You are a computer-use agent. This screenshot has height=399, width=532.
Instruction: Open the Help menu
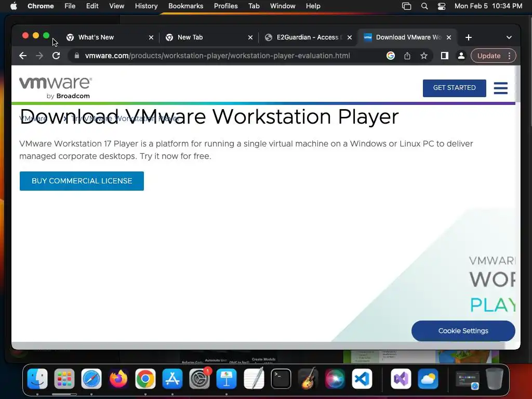point(313,6)
